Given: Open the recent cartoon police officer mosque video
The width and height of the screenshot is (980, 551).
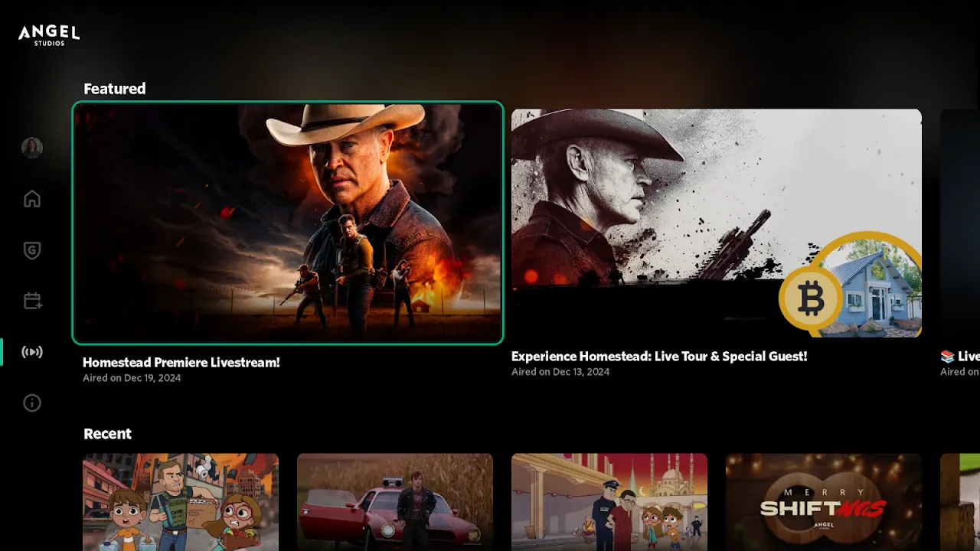Looking at the screenshot, I should (609, 502).
